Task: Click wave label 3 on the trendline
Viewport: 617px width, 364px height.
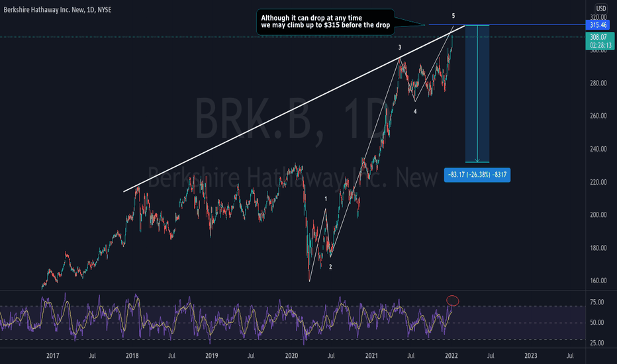Action: (400, 48)
